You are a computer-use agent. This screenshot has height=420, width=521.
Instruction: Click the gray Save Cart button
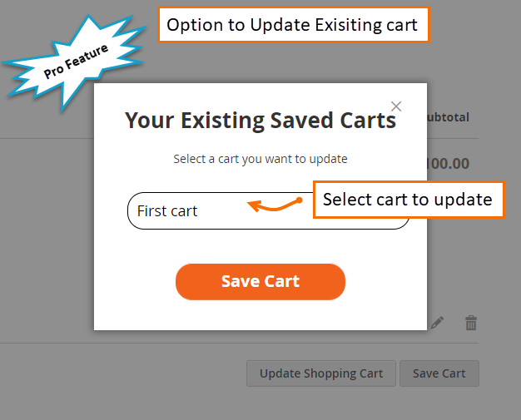[439, 373]
